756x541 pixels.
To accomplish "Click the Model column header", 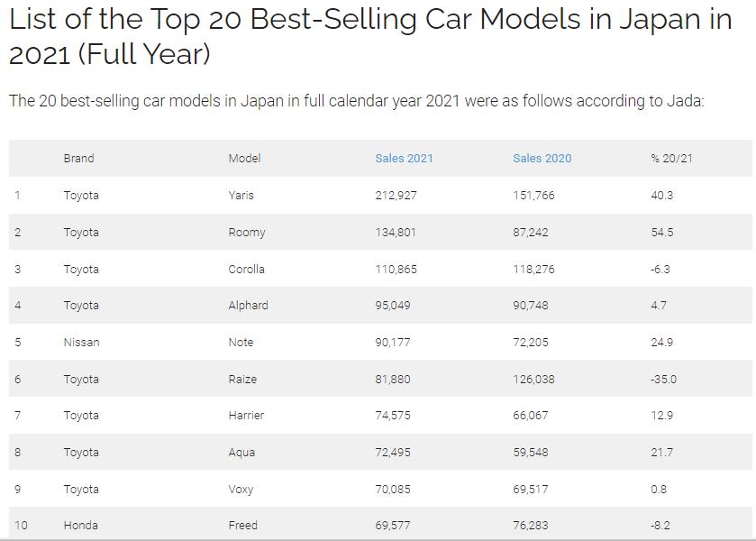I will coord(244,158).
